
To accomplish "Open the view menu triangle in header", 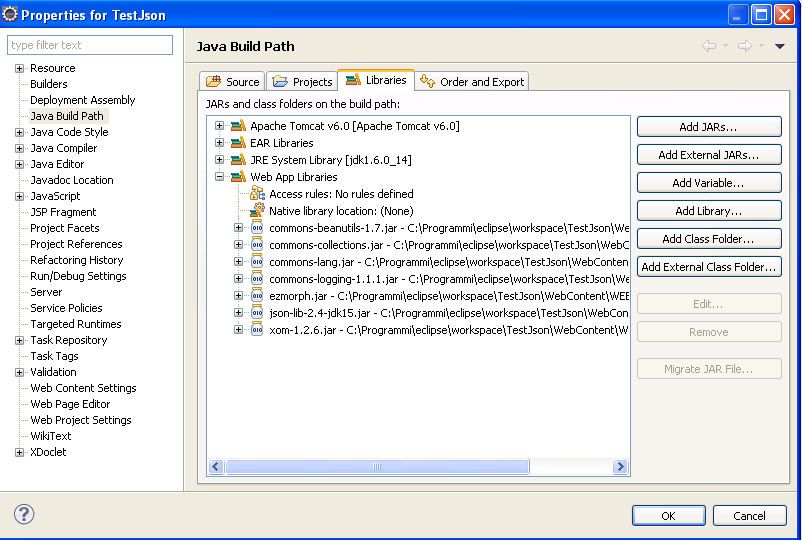I will 779,47.
